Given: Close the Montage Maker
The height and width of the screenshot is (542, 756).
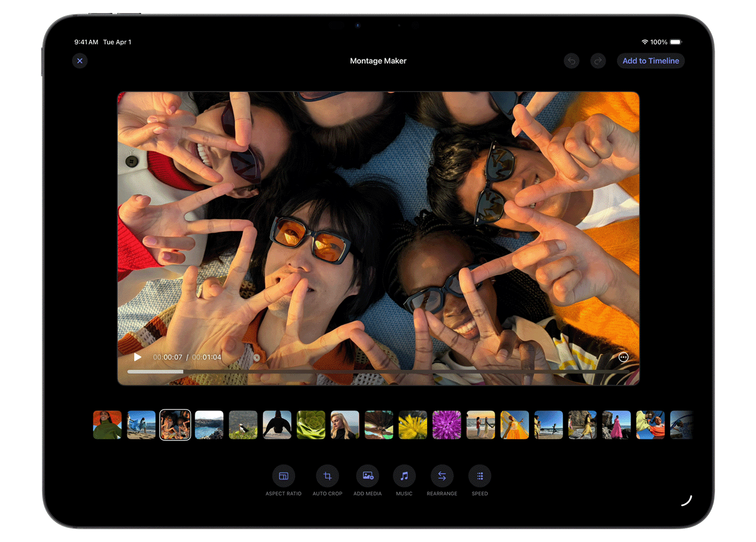Looking at the screenshot, I should pyautogui.click(x=79, y=61).
